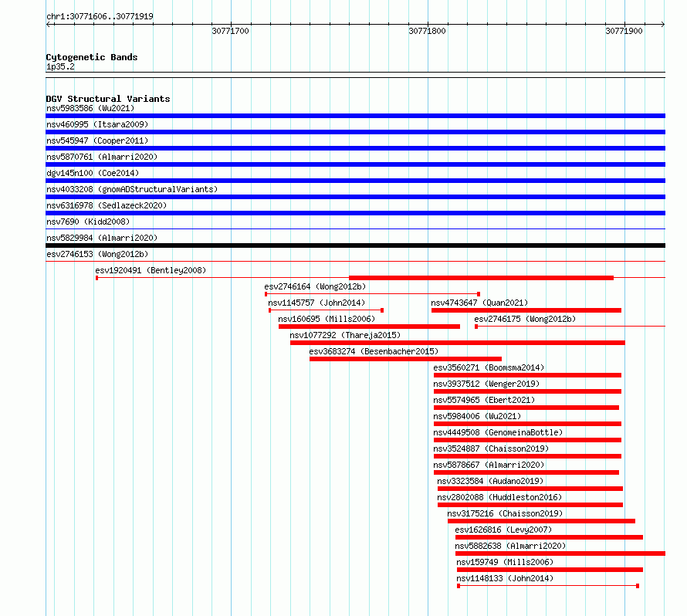Click the red bar under nsv160695 (Mills2006)
The height and width of the screenshot is (616, 687).
tap(369, 327)
